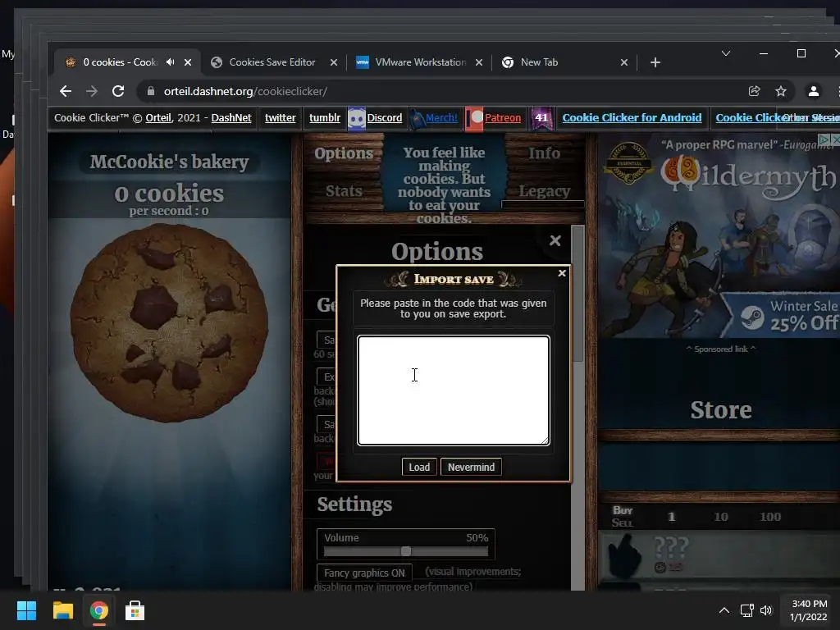Close the Cookies Save Editor tab

(x=334, y=62)
